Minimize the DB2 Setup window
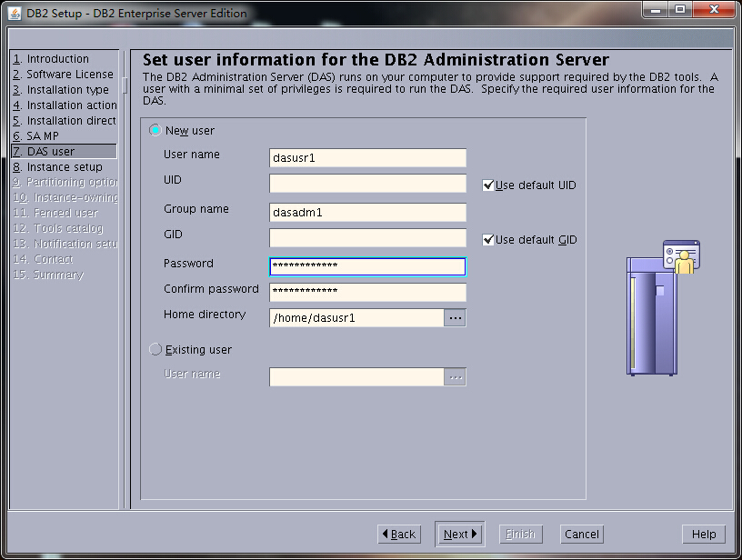This screenshot has height=560, width=742. (656, 9)
